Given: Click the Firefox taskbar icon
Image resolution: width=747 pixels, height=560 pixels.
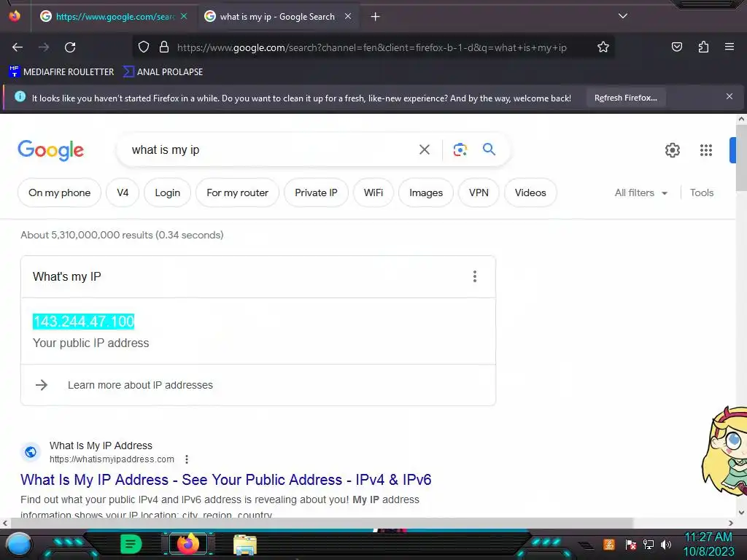Looking at the screenshot, I should [x=187, y=544].
